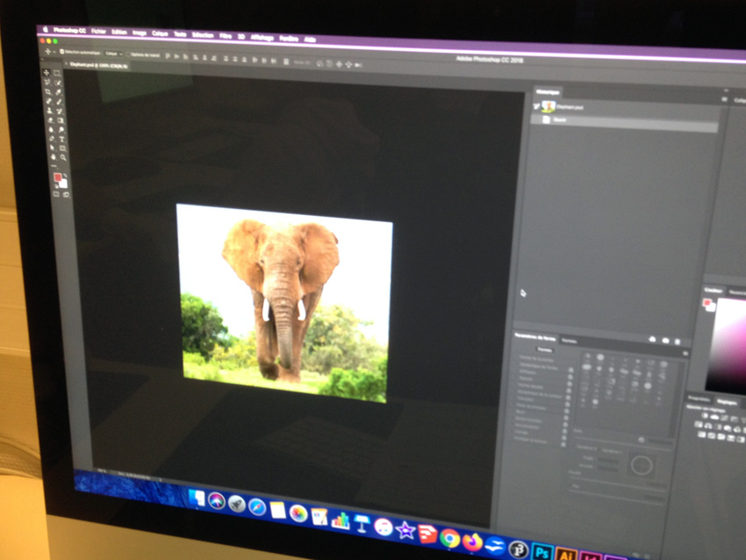Select the Dodge tool
Screen dimensions: 746x560
61,129
